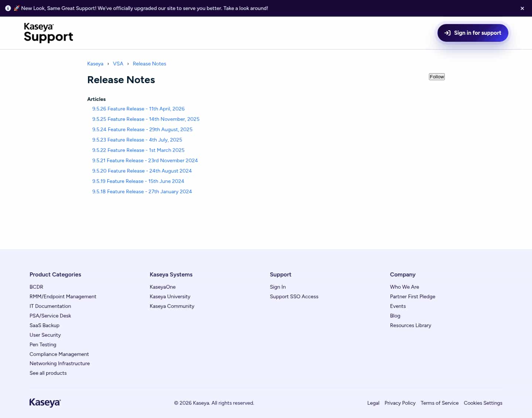Open 9.5.24 Feature Release article
The image size is (532, 418).
(x=142, y=129)
